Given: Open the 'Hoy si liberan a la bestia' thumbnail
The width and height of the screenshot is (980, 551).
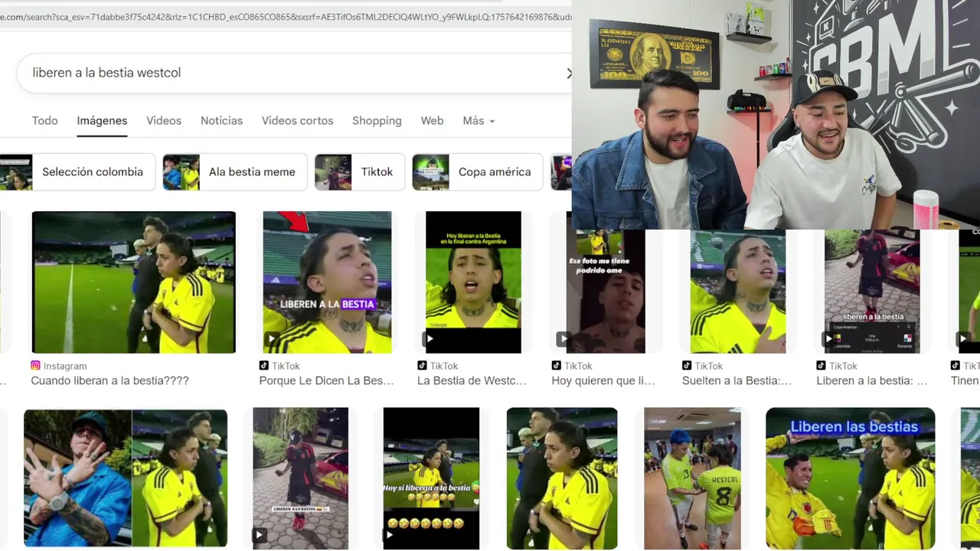Looking at the screenshot, I should (x=431, y=478).
